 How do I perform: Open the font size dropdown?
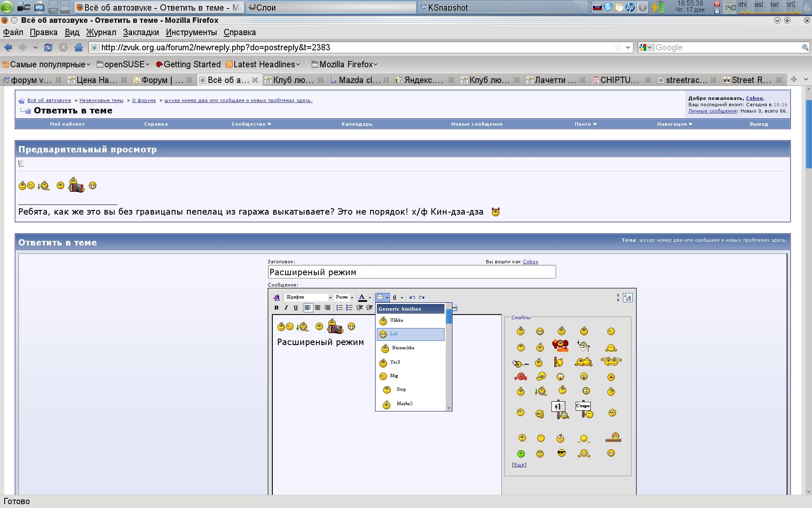[x=344, y=297]
